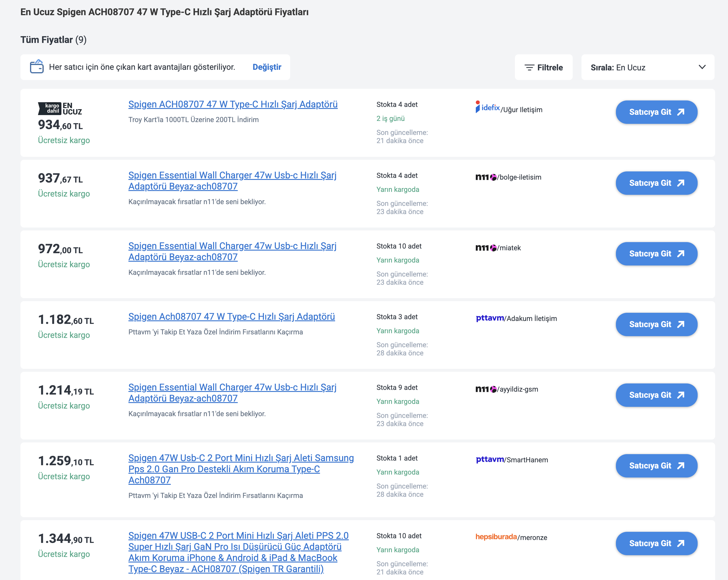The height and width of the screenshot is (580, 728).
Task: Click the pttavm logo for SmartHanem
Action: coord(490,459)
